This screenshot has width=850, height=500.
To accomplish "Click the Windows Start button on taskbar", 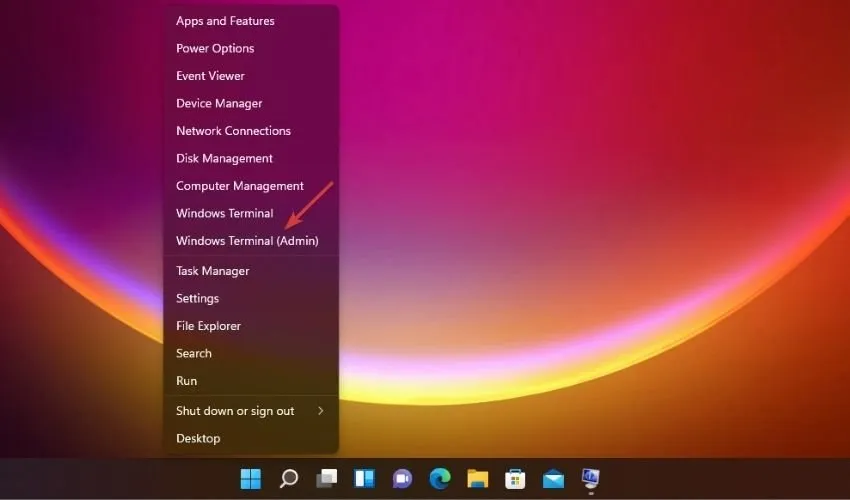I will 251,479.
